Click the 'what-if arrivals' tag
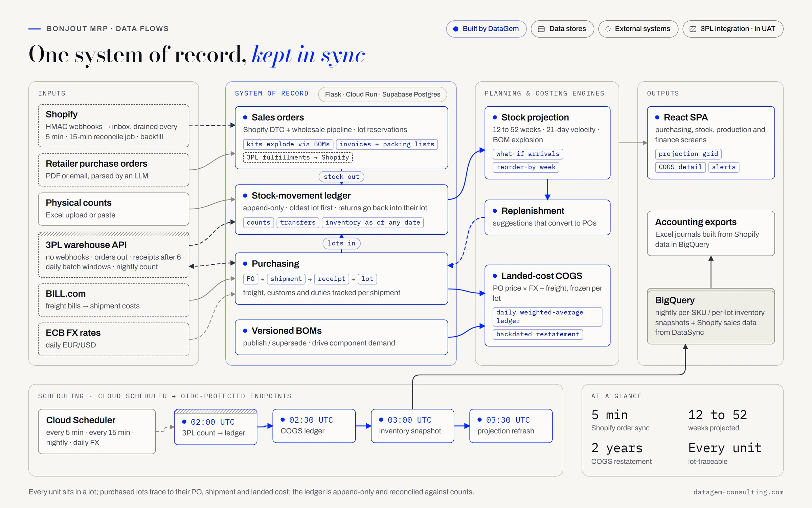 coord(528,154)
